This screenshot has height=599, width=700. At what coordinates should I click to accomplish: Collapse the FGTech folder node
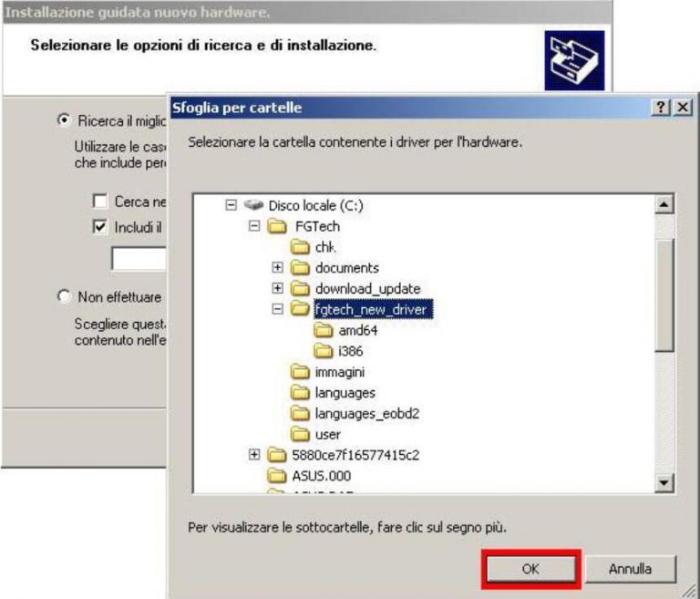(254, 226)
